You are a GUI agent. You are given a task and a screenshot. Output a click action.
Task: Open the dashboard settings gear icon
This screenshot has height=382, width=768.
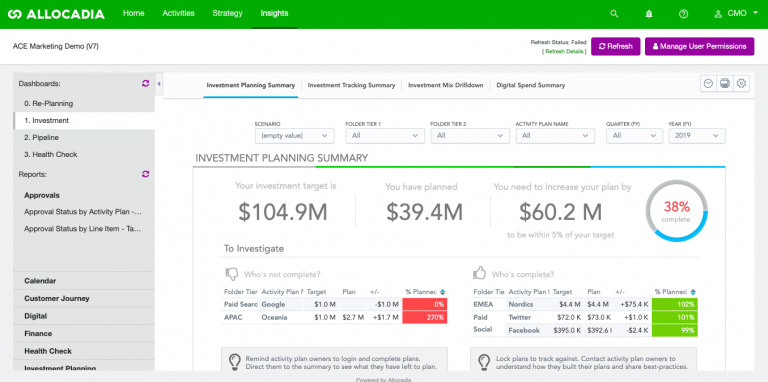tap(742, 84)
